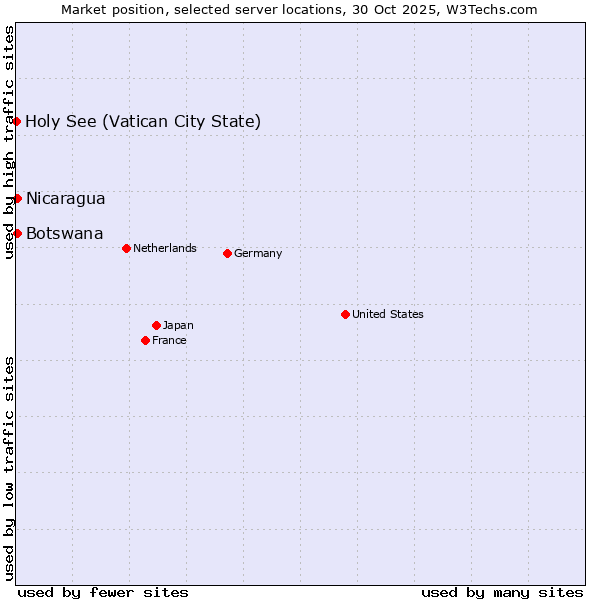Click the Botswana text label
The image size is (600, 600).
(x=64, y=234)
